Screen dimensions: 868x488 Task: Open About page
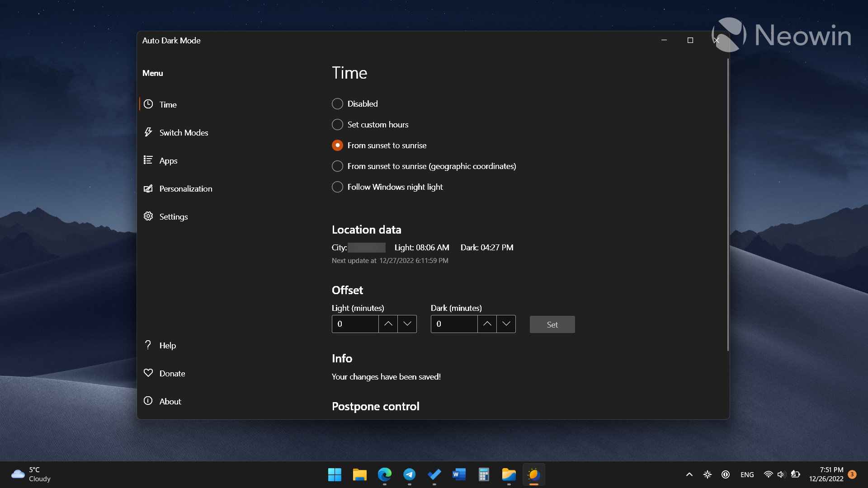170,401
